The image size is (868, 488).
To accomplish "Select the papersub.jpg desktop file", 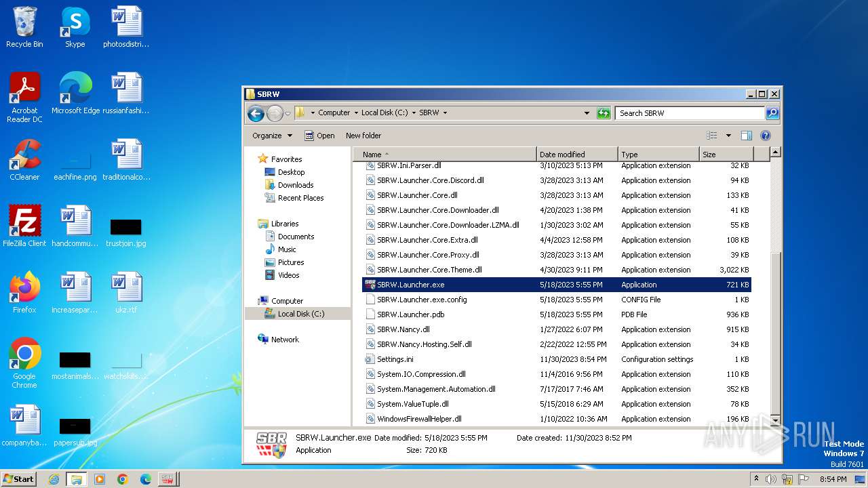I will click(x=75, y=430).
